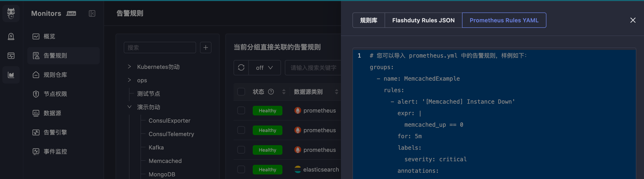
Task: Switch to Flashduty Rules JSON tab
Action: pyautogui.click(x=423, y=20)
